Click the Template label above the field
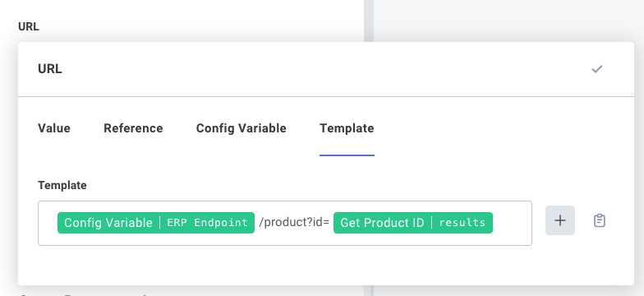Image resolution: width=644 pixels, height=296 pixels. tap(62, 186)
